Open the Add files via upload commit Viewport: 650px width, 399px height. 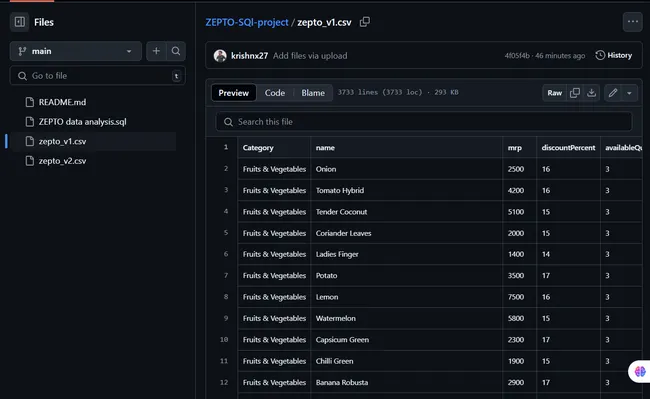(310, 56)
